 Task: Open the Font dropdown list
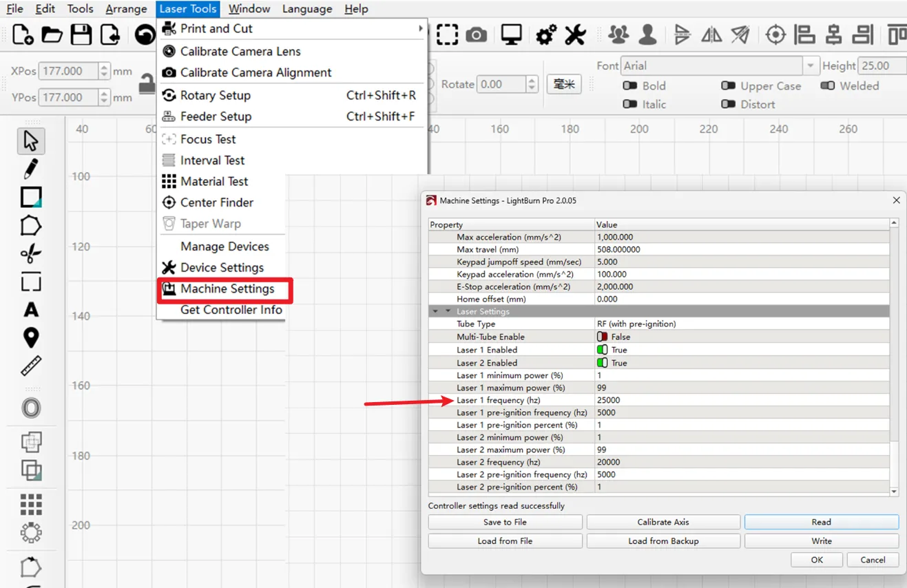click(x=811, y=66)
